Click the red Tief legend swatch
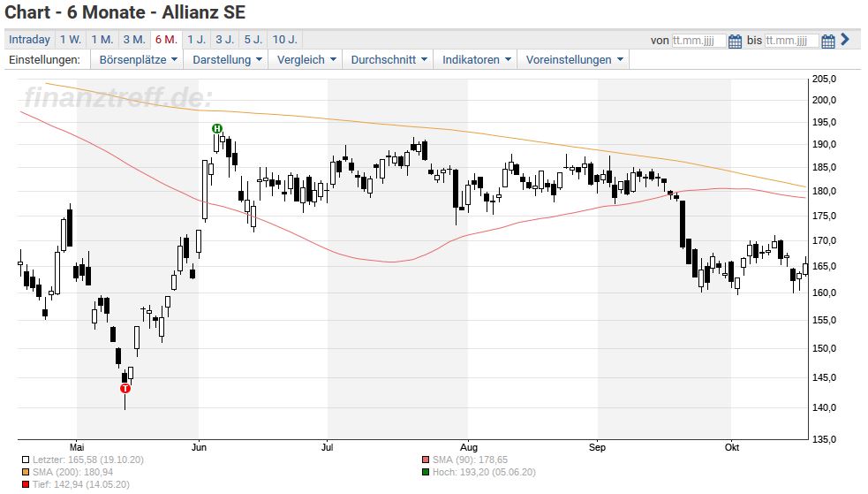Viewport: 868px width, 494px height. pyautogui.click(x=26, y=484)
